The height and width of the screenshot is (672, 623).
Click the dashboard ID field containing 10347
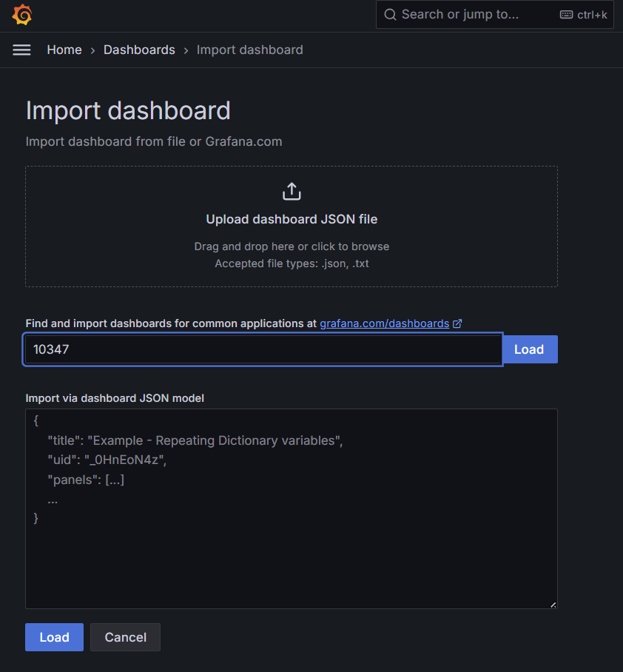263,349
